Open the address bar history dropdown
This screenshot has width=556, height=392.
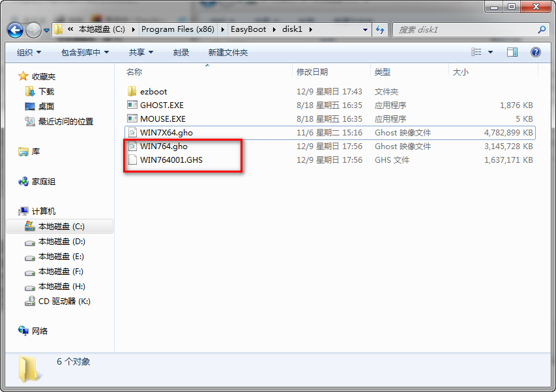click(365, 29)
